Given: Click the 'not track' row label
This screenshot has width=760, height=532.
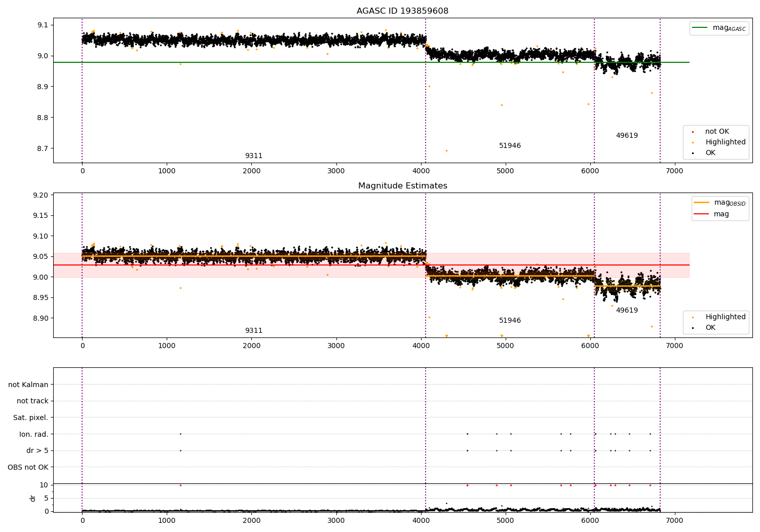Looking at the screenshot, I should pyautogui.click(x=32, y=401).
